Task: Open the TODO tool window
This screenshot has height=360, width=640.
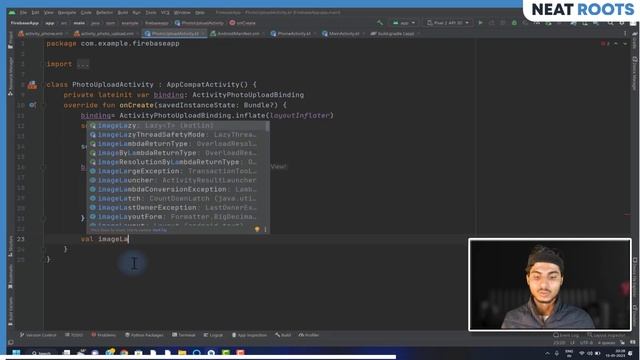Action: 74,335
